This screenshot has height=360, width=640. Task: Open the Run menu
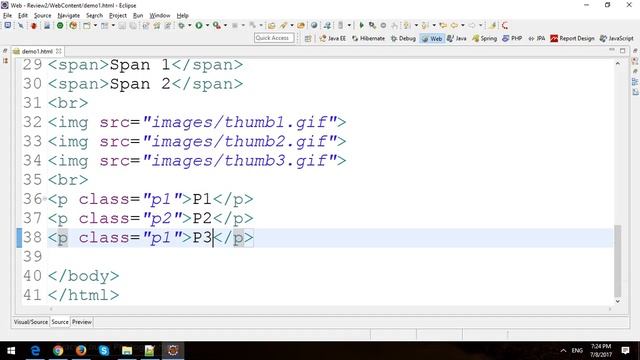(138, 16)
